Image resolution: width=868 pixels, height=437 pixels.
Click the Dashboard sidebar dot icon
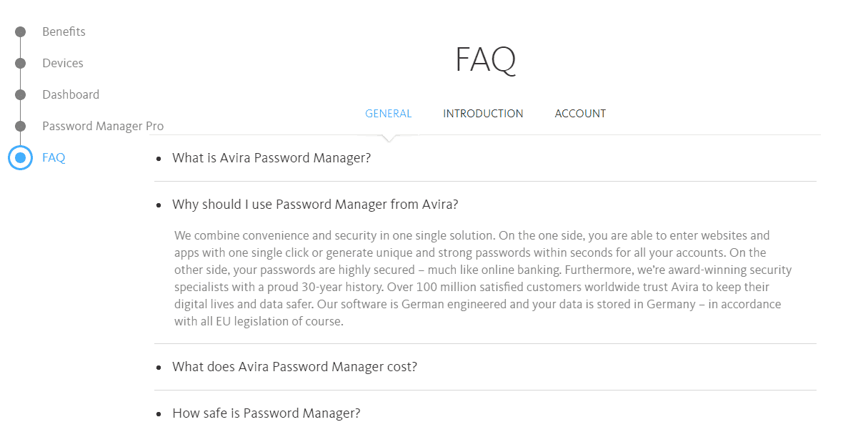tap(20, 94)
